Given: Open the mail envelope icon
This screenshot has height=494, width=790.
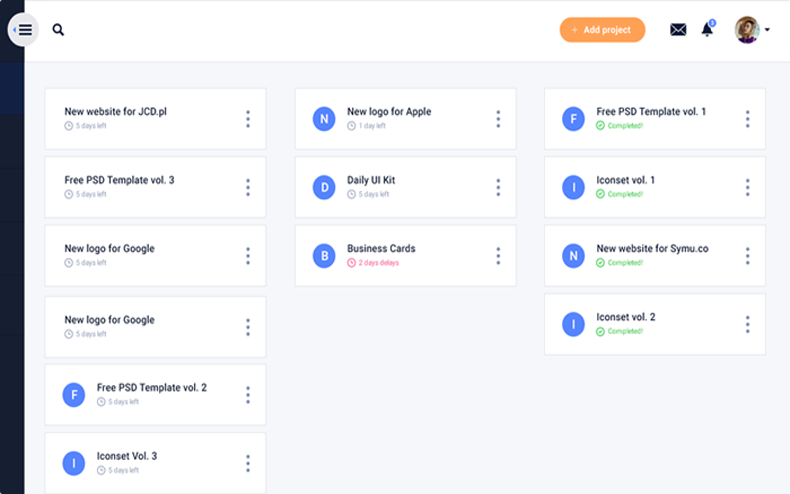Looking at the screenshot, I should coord(678,30).
